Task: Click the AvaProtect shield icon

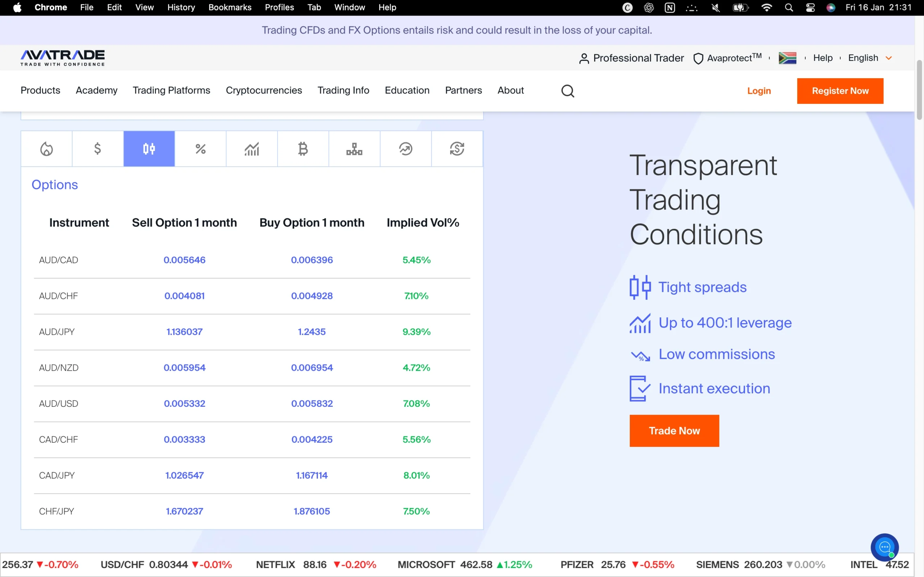Action: click(698, 58)
